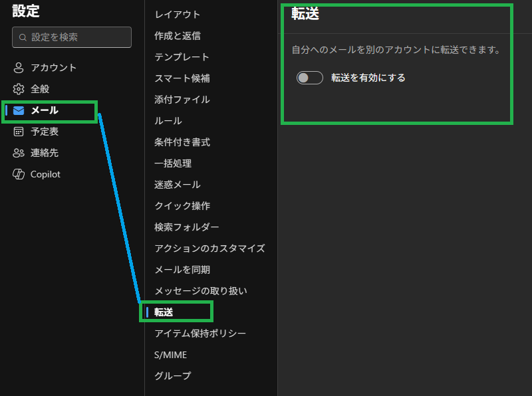The width and height of the screenshot is (532, 396).
Task: Select 添付ファイル in the mail submenu
Action: [x=182, y=100]
